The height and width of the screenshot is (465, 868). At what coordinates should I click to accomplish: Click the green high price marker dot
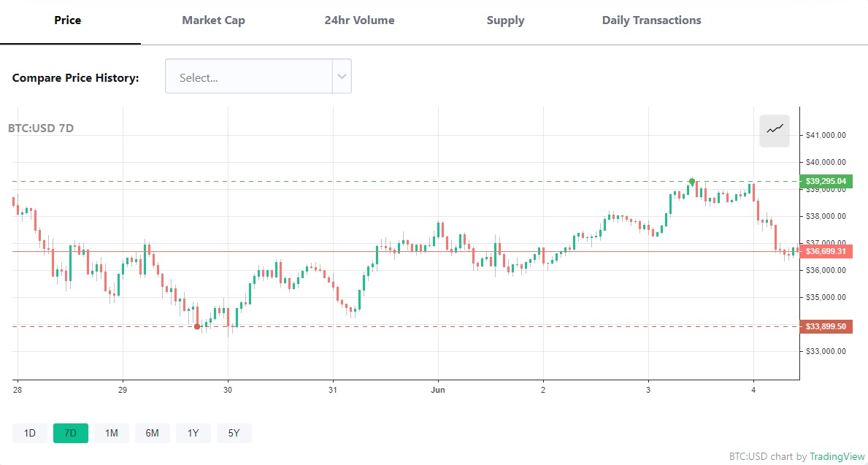(692, 182)
